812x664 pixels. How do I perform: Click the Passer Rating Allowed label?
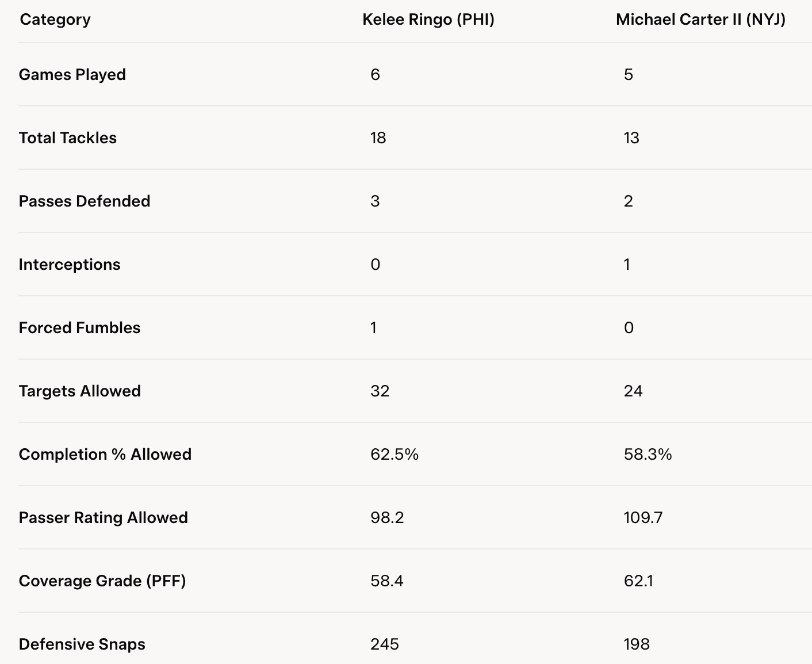[x=104, y=518]
